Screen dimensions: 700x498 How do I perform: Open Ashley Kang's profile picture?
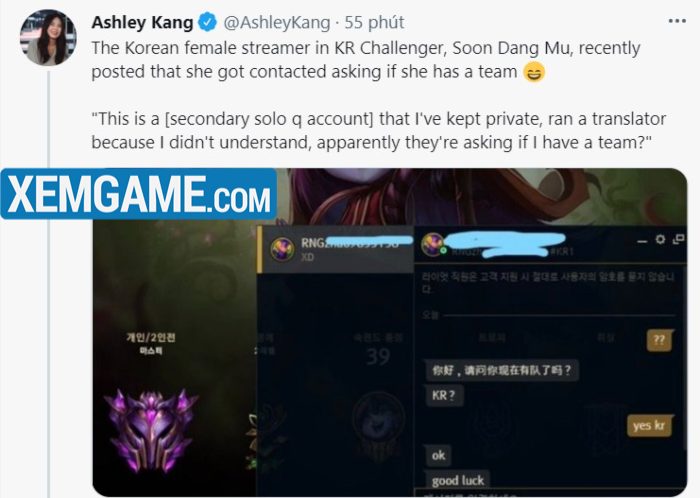click(48, 37)
